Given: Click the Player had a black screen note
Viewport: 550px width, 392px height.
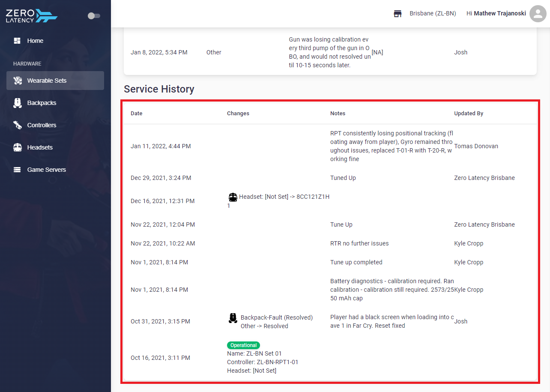Looking at the screenshot, I should 392,321.
